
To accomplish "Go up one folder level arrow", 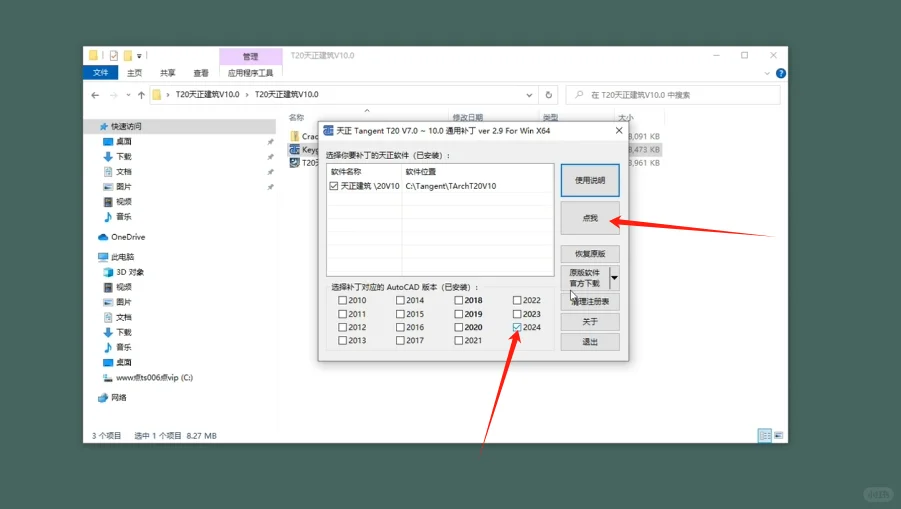I will click(x=141, y=95).
